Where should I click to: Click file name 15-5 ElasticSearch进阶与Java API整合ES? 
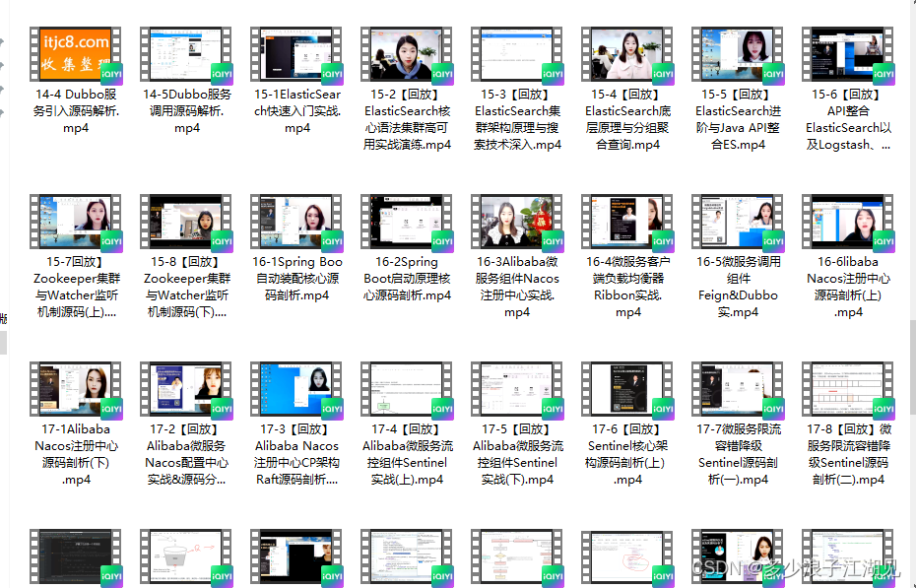[739, 119]
